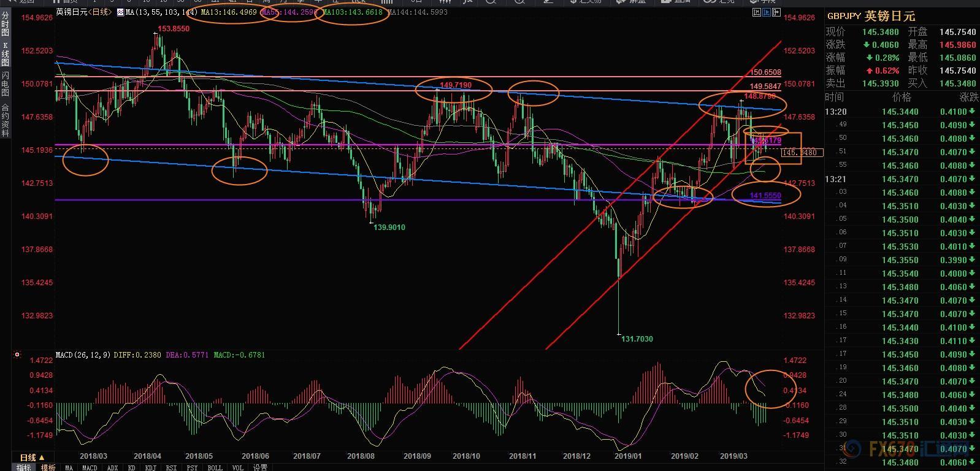Click the 149.7190 peak label on the chart

[x=455, y=85]
